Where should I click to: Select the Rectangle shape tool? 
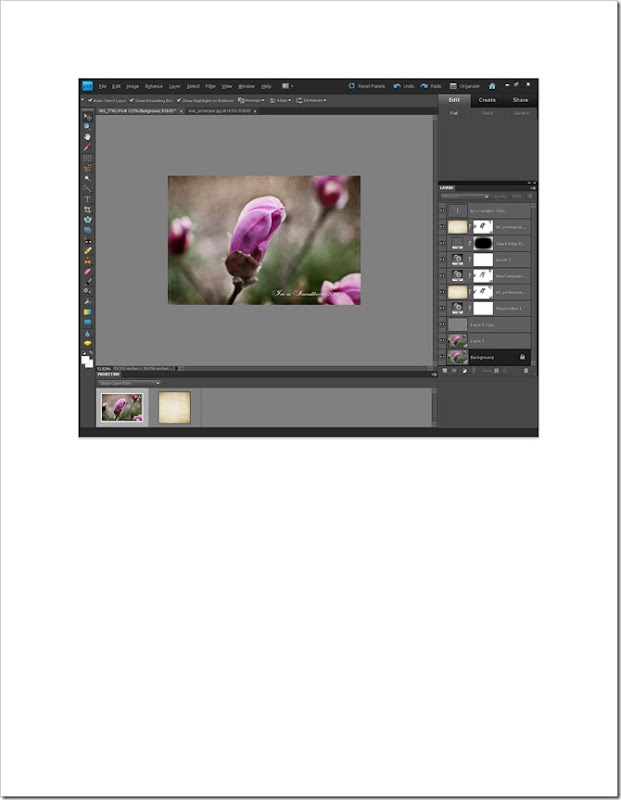87,322
